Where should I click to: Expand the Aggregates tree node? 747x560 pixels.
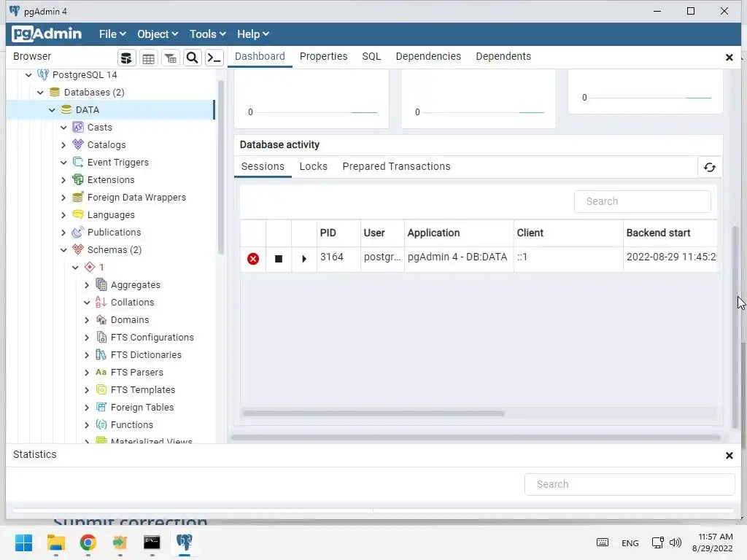87,285
